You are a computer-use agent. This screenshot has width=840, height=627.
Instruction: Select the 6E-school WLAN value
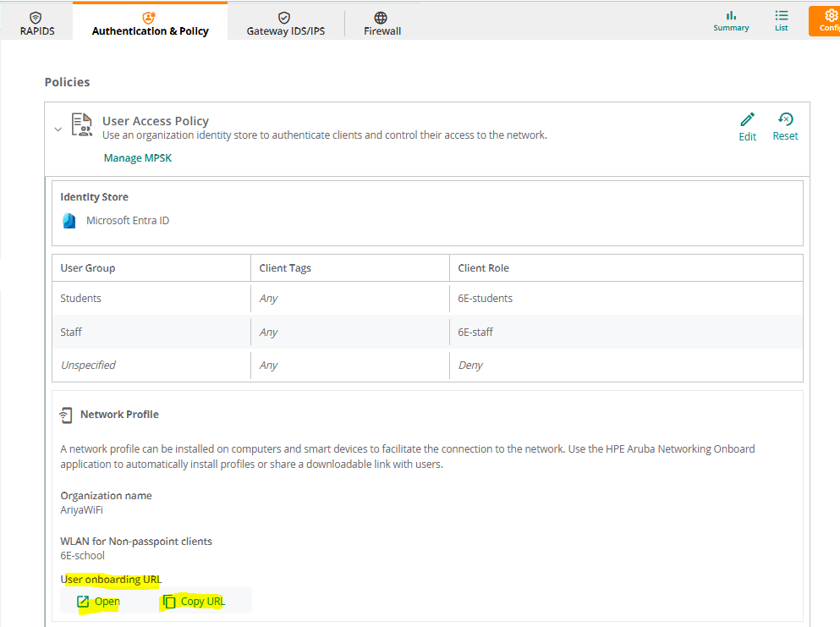click(x=83, y=556)
